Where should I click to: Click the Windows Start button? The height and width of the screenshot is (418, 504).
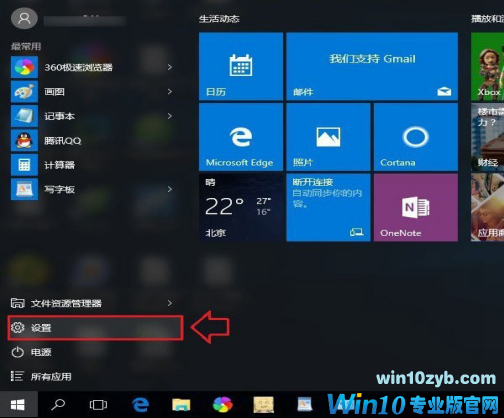18,405
